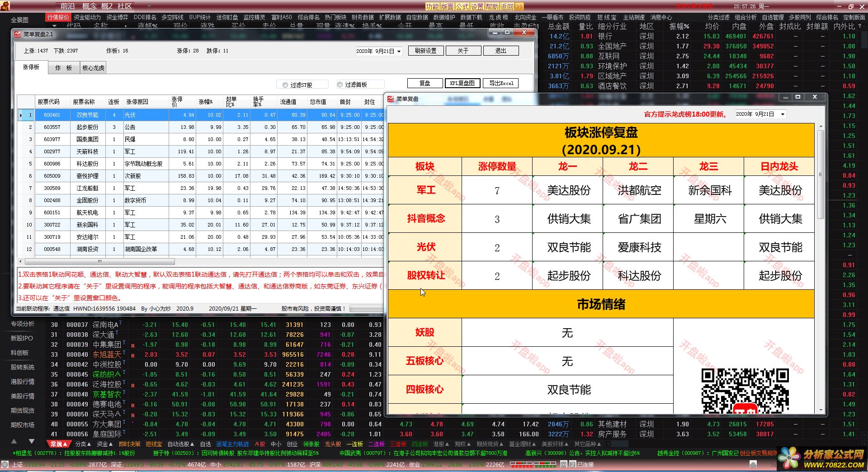868x472 pixels.
Task: Click the status icon left of 上证 index
Action: 5,464
